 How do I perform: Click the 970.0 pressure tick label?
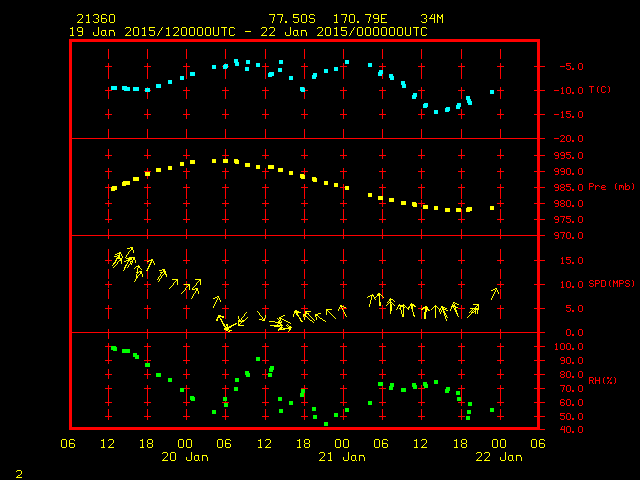[x=569, y=236]
